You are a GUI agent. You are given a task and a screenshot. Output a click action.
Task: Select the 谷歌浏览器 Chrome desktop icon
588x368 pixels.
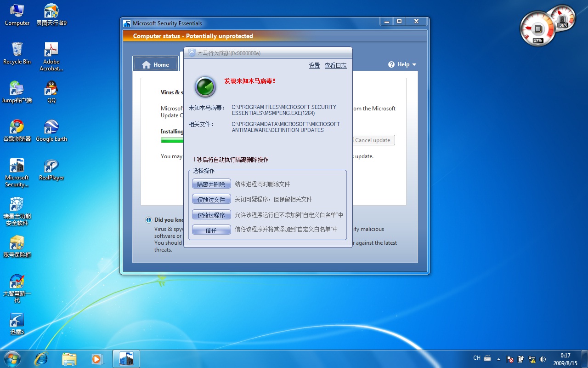coord(17,131)
